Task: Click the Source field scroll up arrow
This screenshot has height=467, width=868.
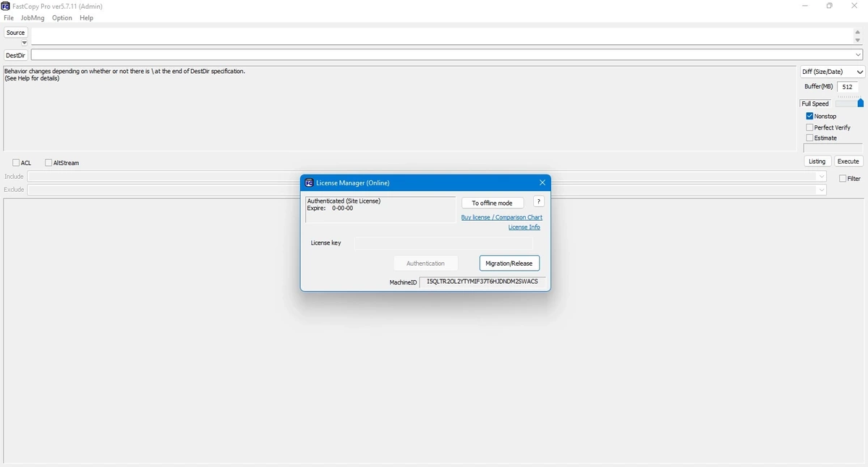Action: click(858, 32)
